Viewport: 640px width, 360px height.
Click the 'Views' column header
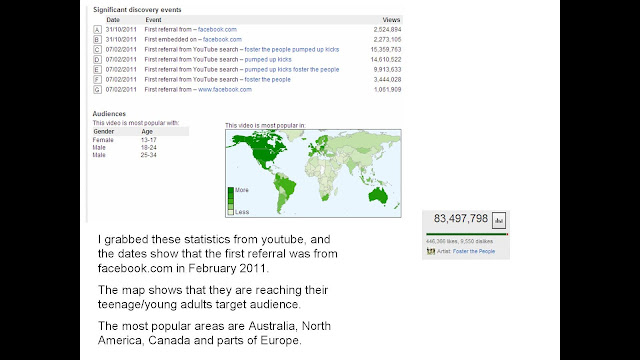point(391,20)
